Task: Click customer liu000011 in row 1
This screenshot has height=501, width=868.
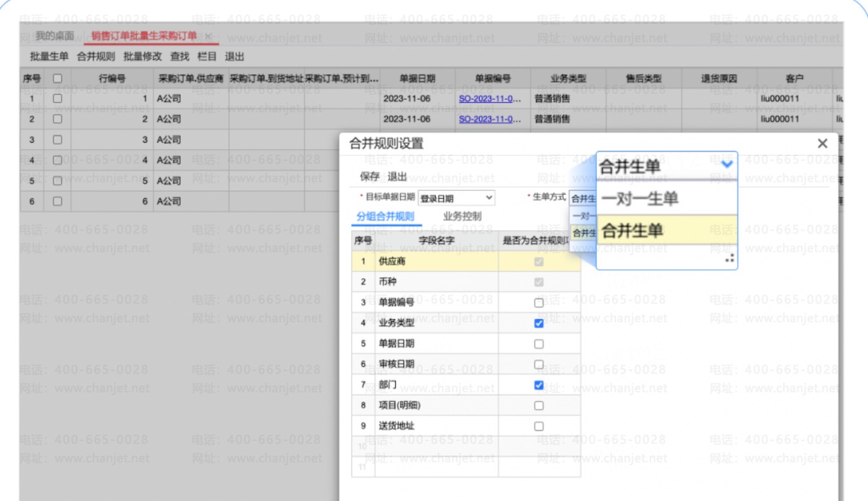Action: pos(779,99)
